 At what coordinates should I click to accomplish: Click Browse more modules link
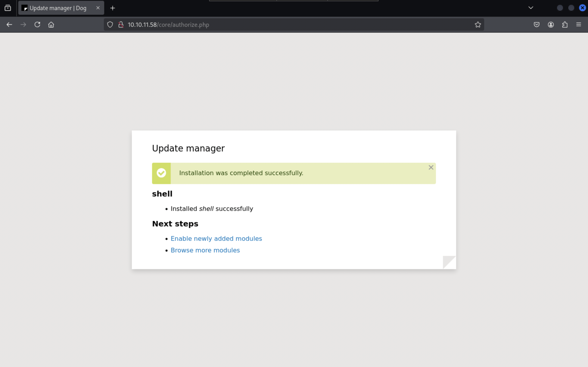click(205, 250)
